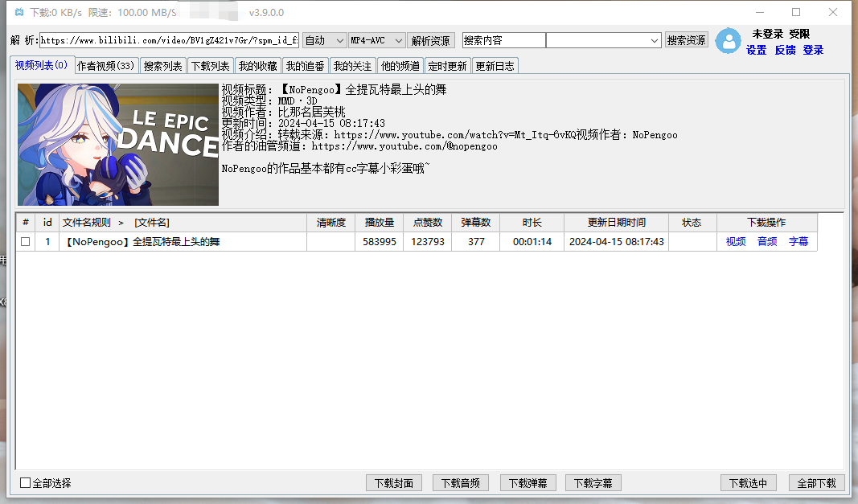Switch to the 我的关注 tab
858x504 pixels.
pos(352,66)
